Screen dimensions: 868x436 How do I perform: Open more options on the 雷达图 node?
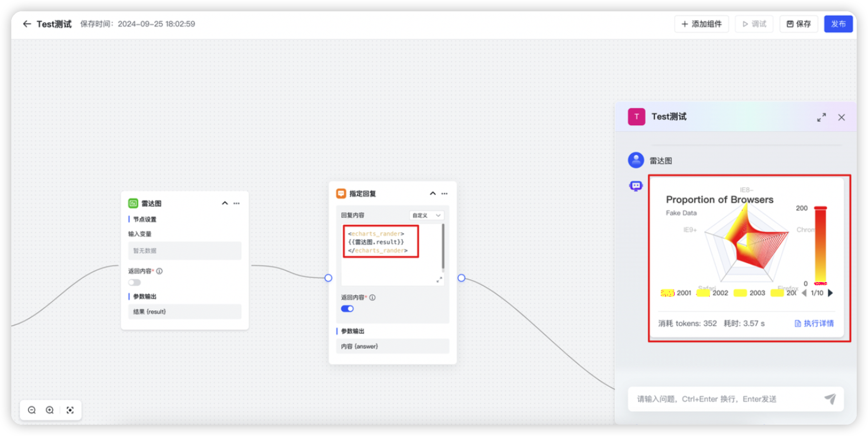pyautogui.click(x=237, y=203)
